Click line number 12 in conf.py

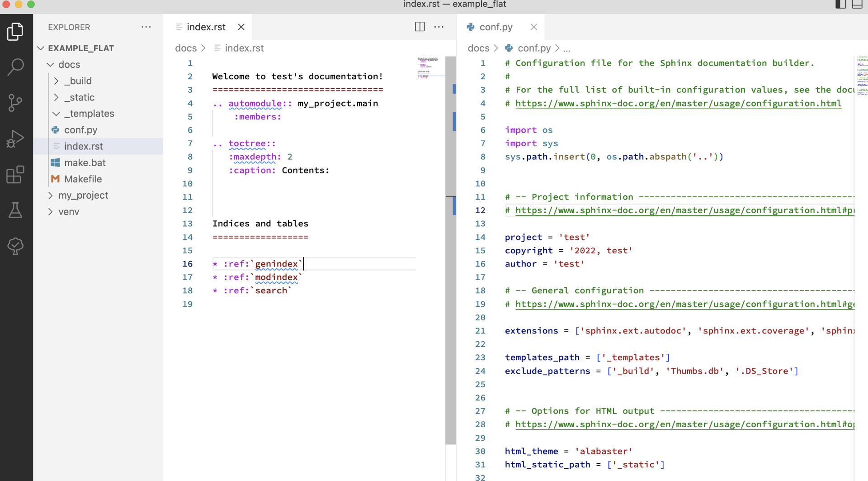pos(480,210)
